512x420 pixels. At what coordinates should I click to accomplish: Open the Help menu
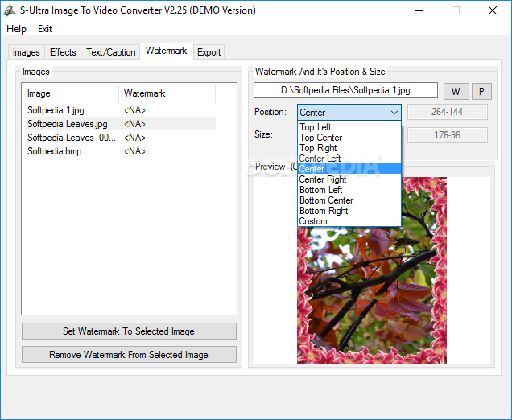tap(16, 29)
